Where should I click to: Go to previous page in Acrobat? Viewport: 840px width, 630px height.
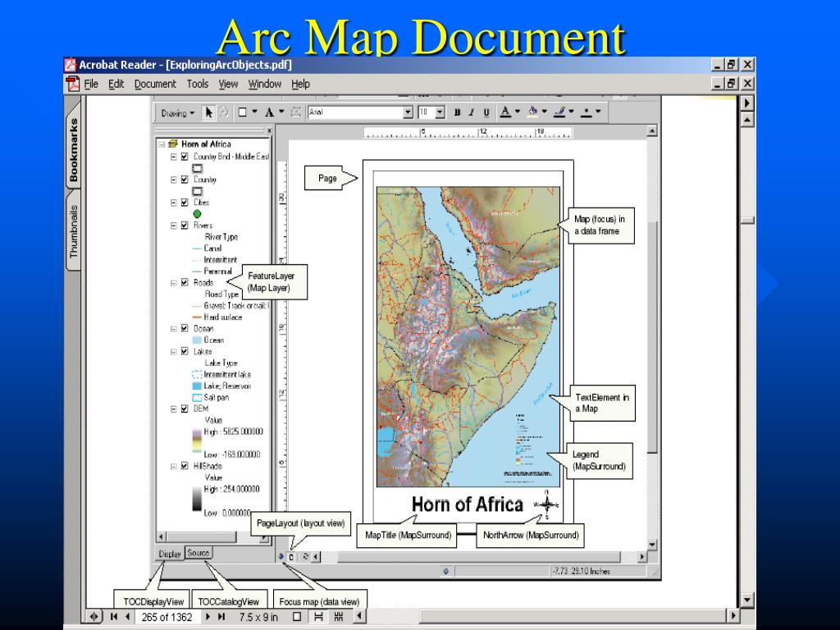point(127,617)
